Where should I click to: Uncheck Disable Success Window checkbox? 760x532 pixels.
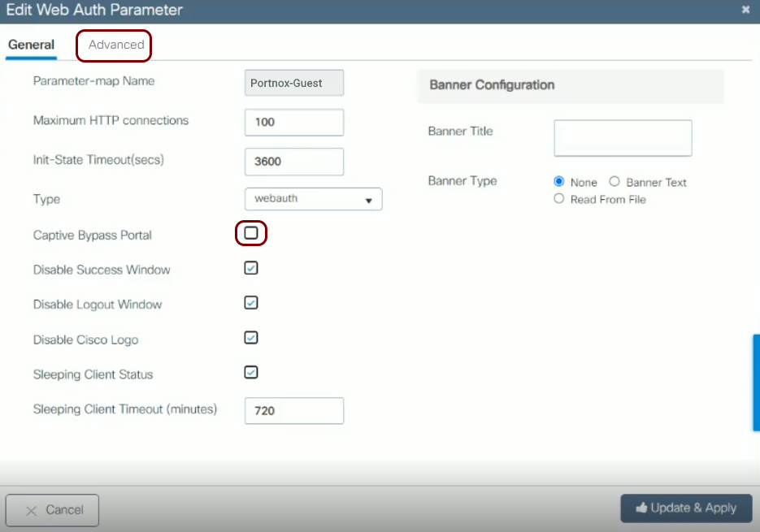coord(251,268)
